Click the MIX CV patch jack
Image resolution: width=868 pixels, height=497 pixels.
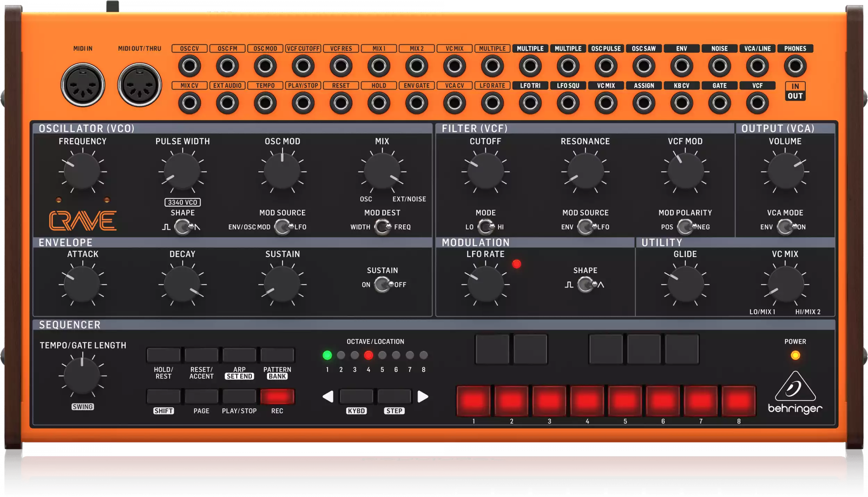[189, 103]
